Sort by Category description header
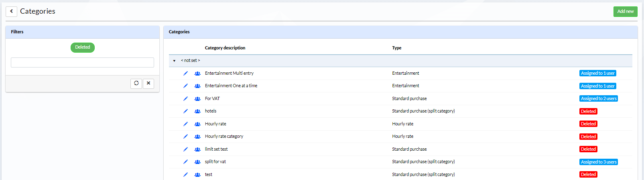Viewport: 644px width, 180px height. [x=225, y=48]
